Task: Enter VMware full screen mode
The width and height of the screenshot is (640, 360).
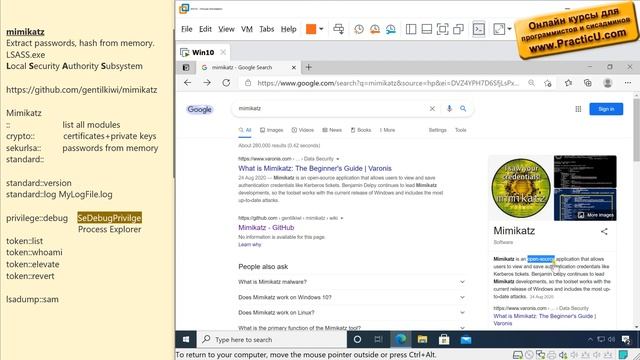Action: 442,29
